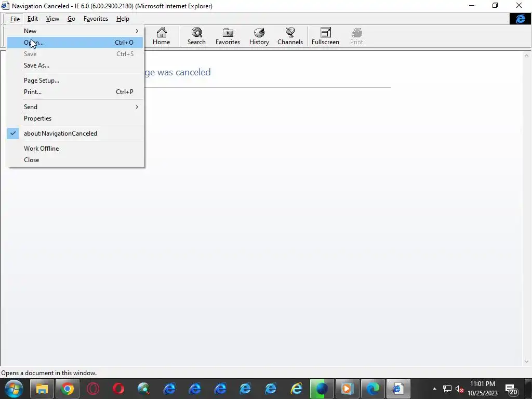Open the Favorites menu in menu bar
Viewport: 532px width, 399px height.
[x=96, y=19]
